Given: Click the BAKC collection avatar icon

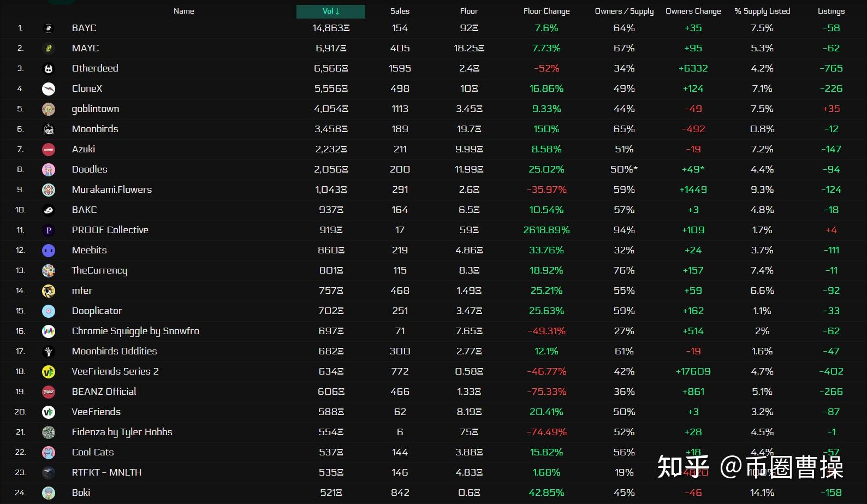Looking at the screenshot, I should 49,210.
